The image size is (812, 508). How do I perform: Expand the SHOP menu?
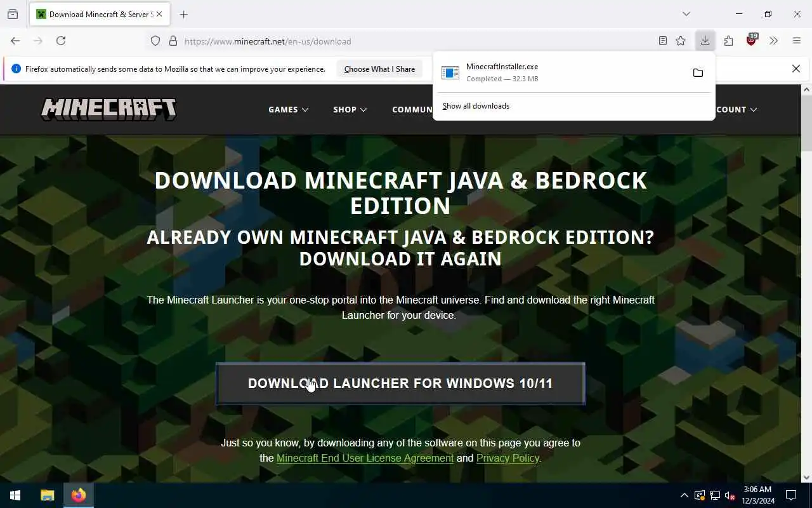[x=350, y=109]
